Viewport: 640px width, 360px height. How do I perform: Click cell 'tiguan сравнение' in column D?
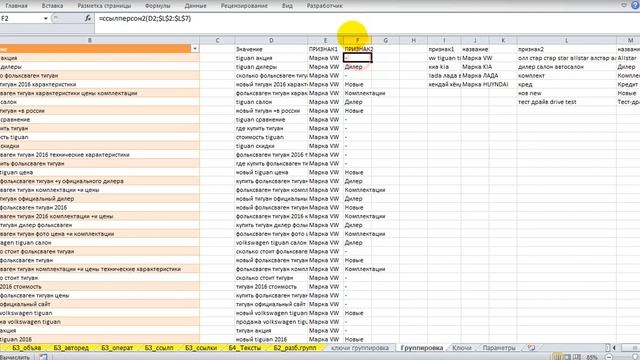(271, 120)
